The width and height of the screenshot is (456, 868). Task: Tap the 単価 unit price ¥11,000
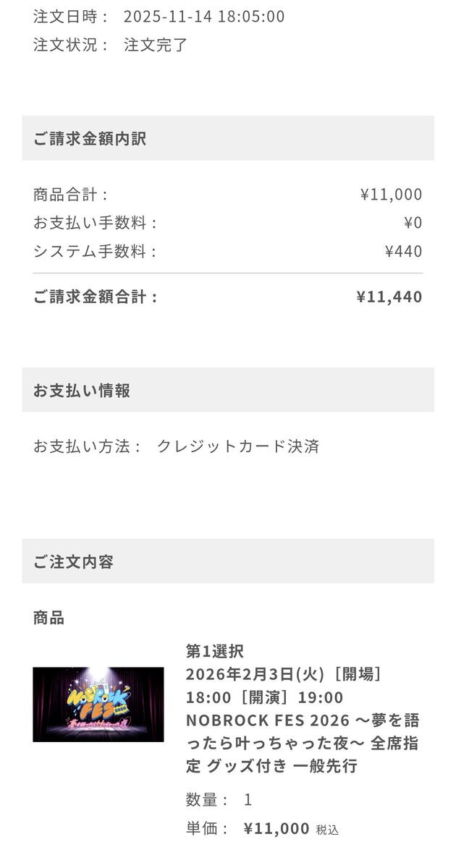(276, 829)
